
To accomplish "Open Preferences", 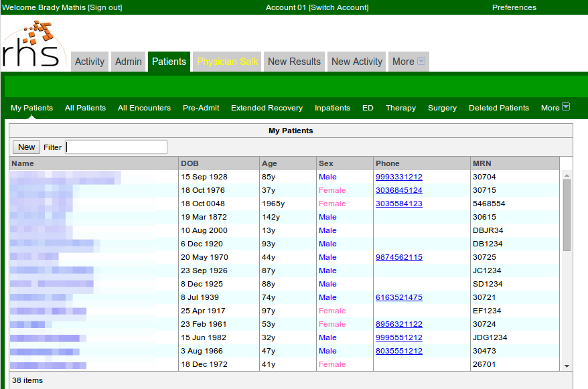I will click(x=514, y=7).
